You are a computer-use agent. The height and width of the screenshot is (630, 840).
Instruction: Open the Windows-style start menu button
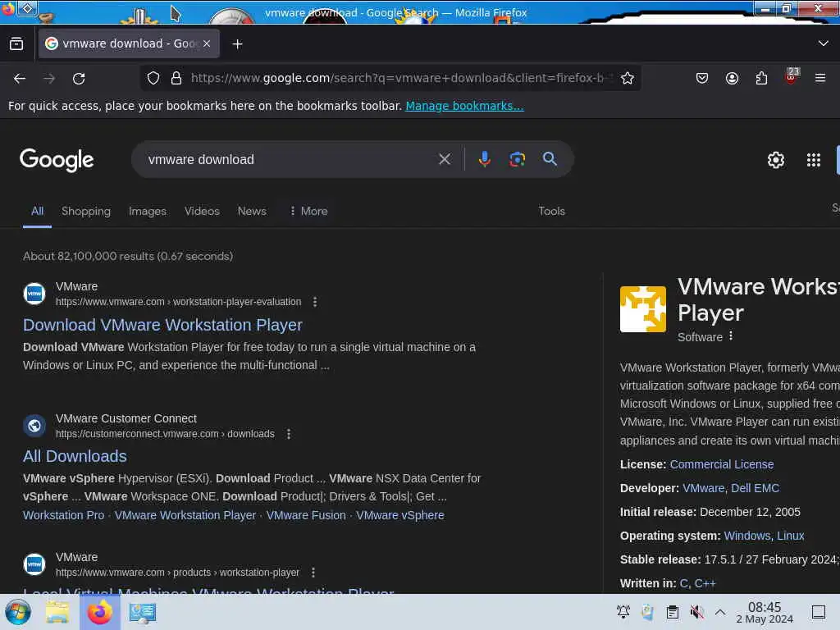tap(18, 612)
